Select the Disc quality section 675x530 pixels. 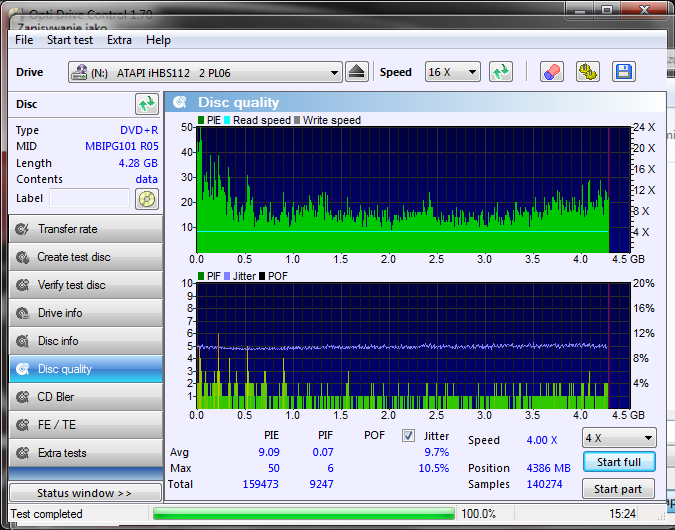point(86,369)
